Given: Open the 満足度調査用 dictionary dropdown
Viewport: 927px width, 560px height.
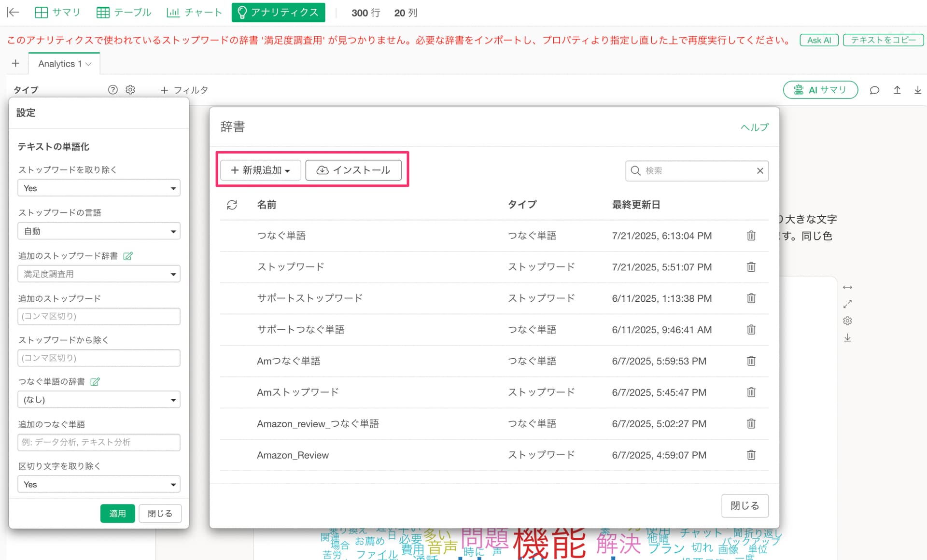Looking at the screenshot, I should click(x=99, y=274).
